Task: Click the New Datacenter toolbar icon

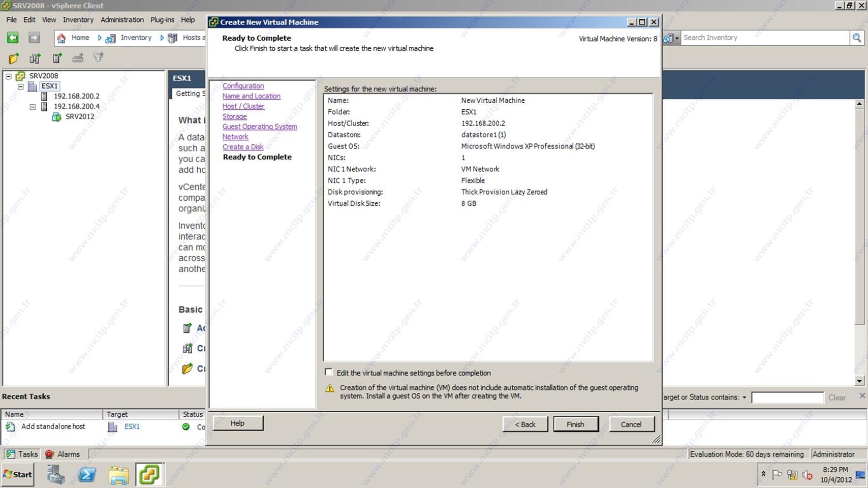Action: pos(35,58)
